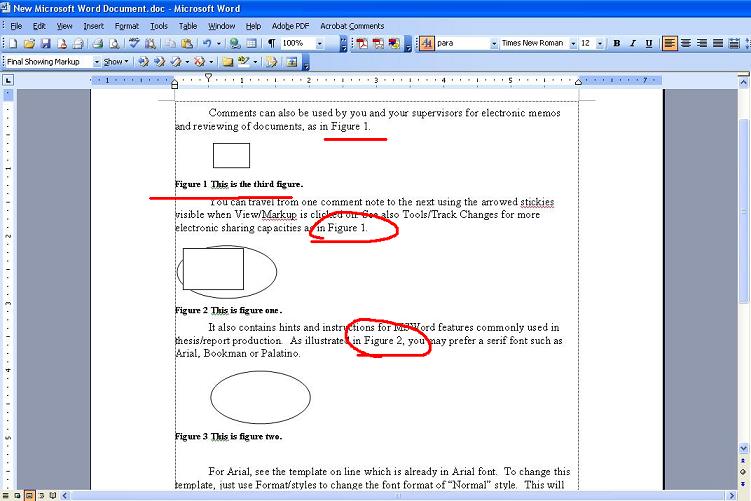This screenshot has height=501, width=751.
Task: Click the Open folder icon
Action: tap(29, 44)
